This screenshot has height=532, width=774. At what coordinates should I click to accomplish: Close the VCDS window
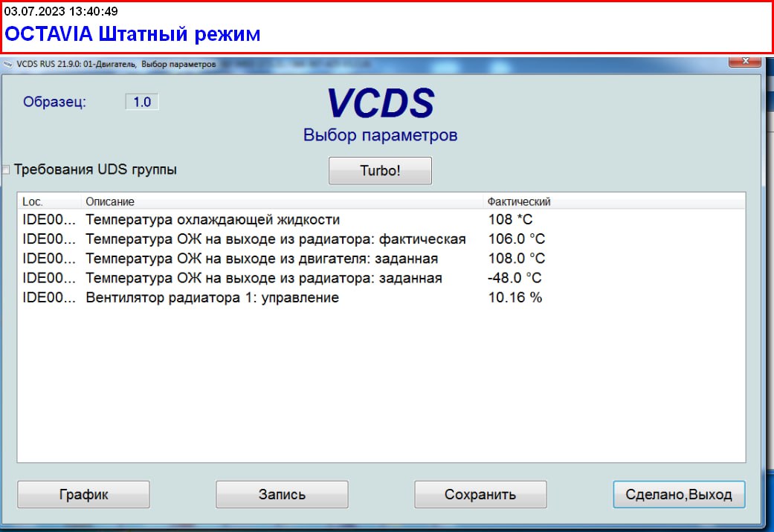tap(745, 61)
